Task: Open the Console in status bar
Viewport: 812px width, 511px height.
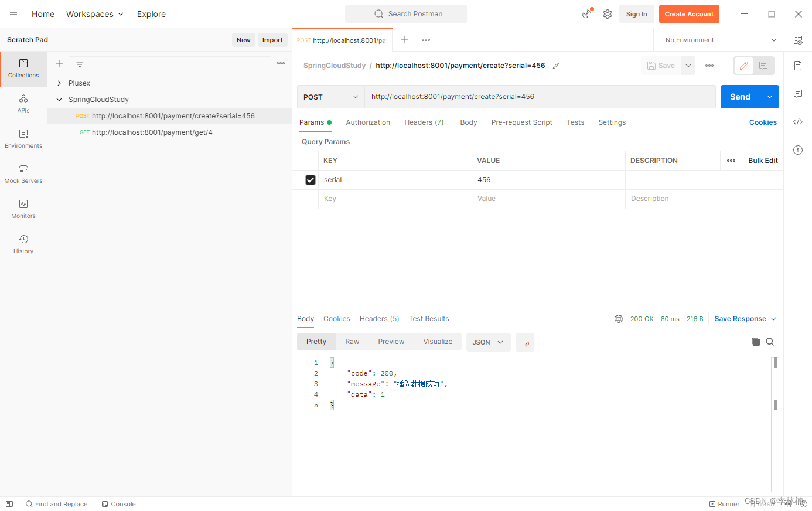Action: point(118,504)
